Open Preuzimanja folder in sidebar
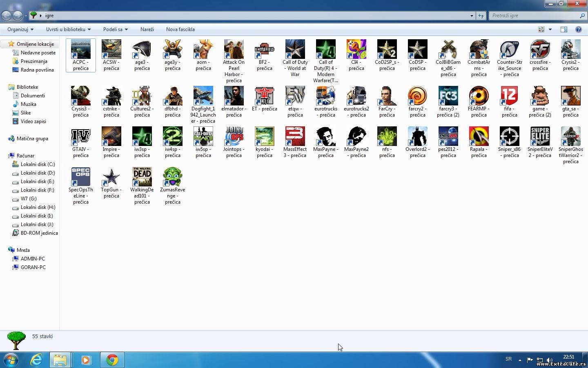 (x=34, y=61)
